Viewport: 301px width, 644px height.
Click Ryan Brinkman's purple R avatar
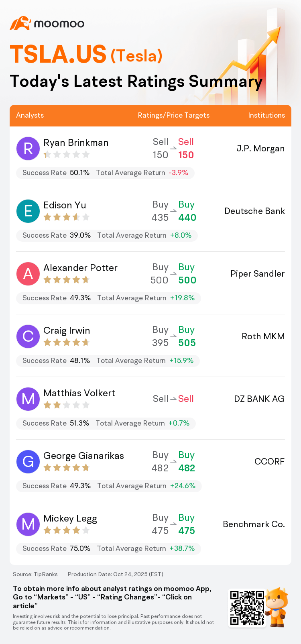click(x=28, y=149)
